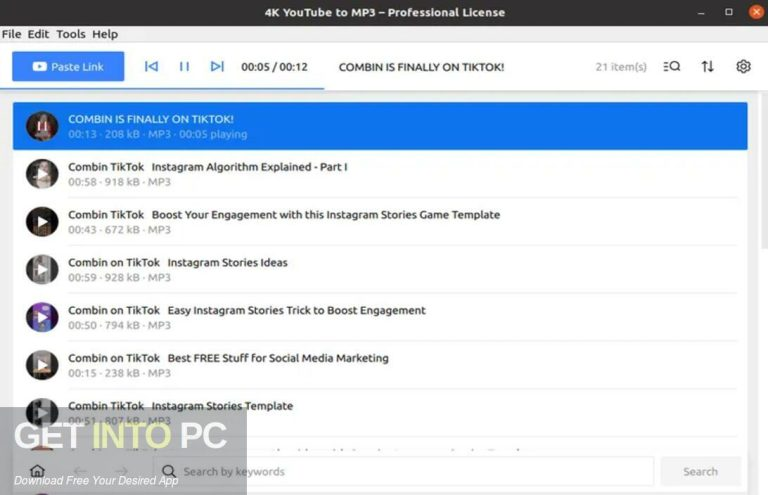Play the Instagram Algorithm Explained thumbnail
The image size is (768, 495).
click(42, 174)
